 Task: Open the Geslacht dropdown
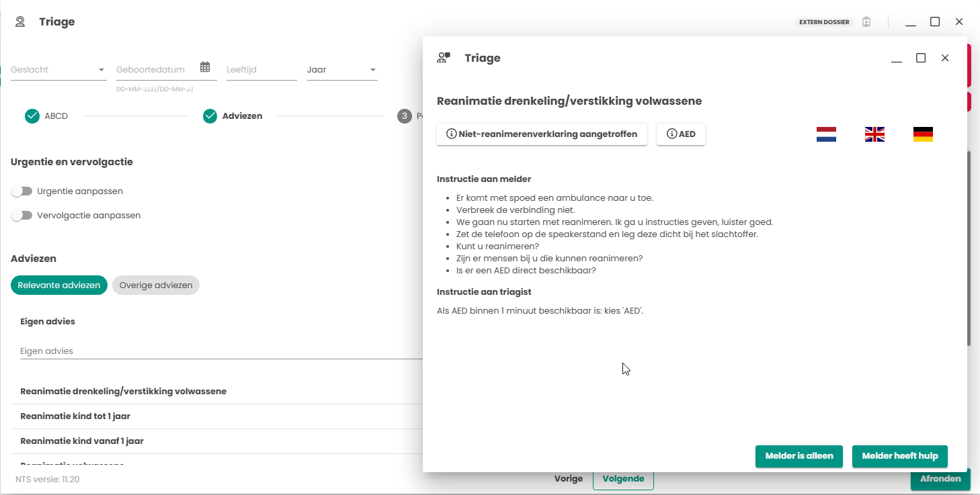pos(58,70)
